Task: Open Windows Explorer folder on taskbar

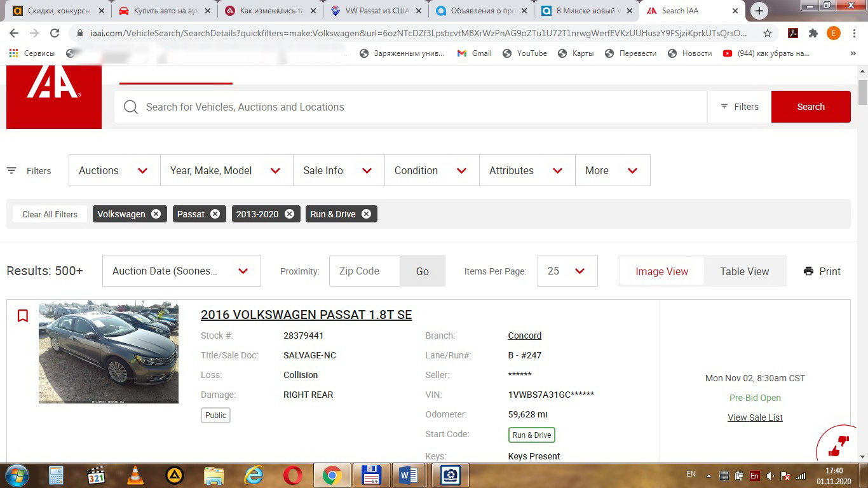Action: [214, 475]
